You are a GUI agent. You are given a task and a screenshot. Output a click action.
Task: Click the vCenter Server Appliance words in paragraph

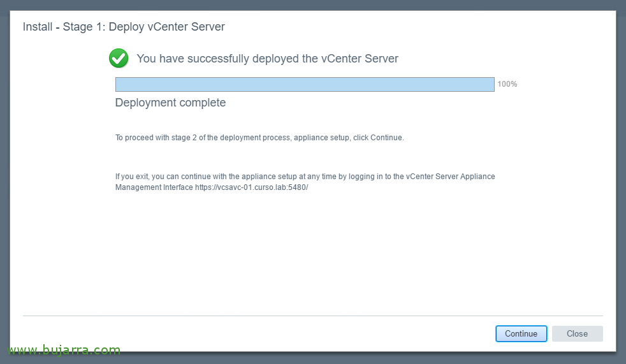point(450,177)
